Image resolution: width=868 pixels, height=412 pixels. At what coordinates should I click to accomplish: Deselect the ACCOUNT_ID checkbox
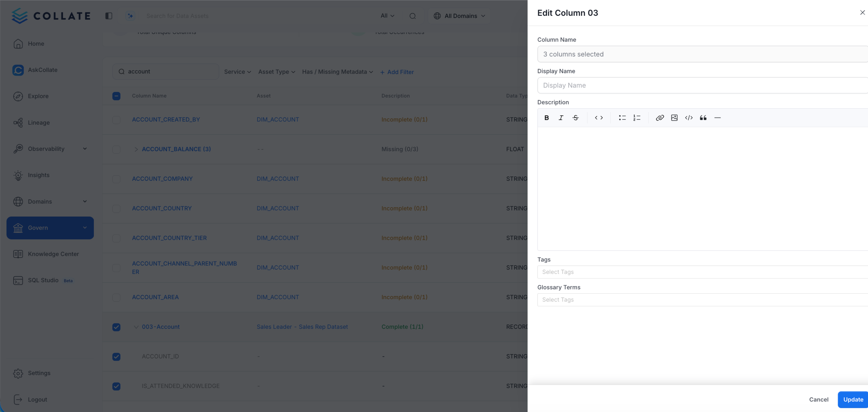pos(116,356)
